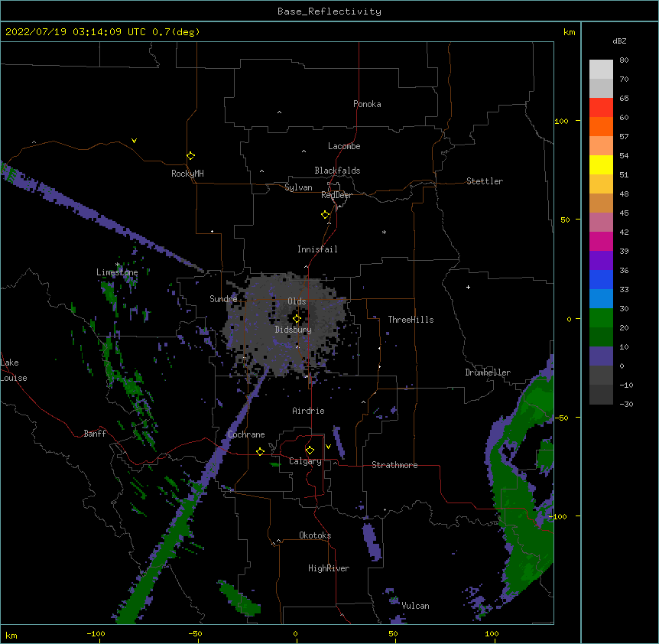Screen dimensions: 659x644
Task: Click the Lake Louise label
Action: [x=14, y=370]
